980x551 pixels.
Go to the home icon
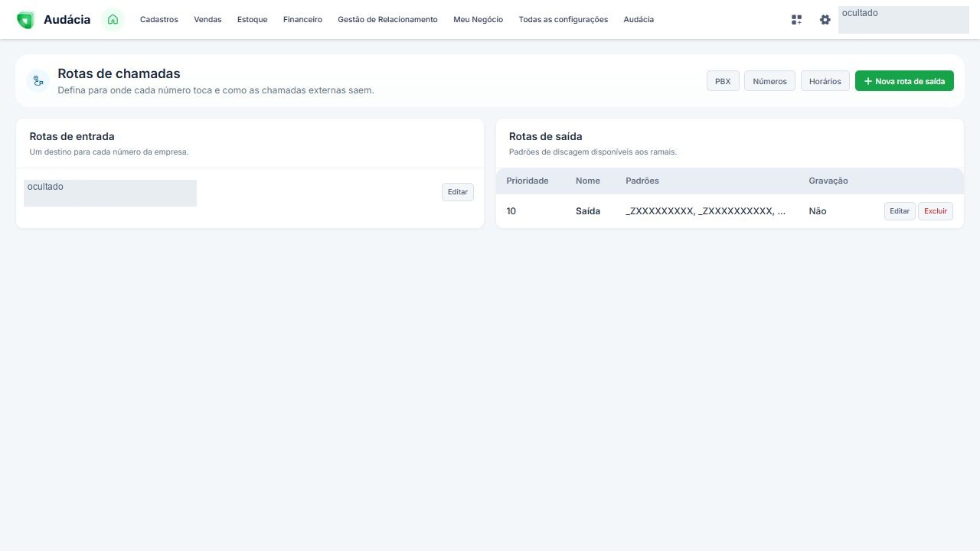(x=113, y=20)
